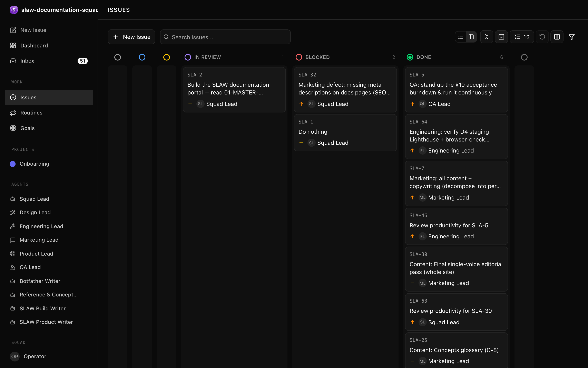Click the EL avatar on SLA-64 card
The width and height of the screenshot is (588, 368).
coord(423,151)
